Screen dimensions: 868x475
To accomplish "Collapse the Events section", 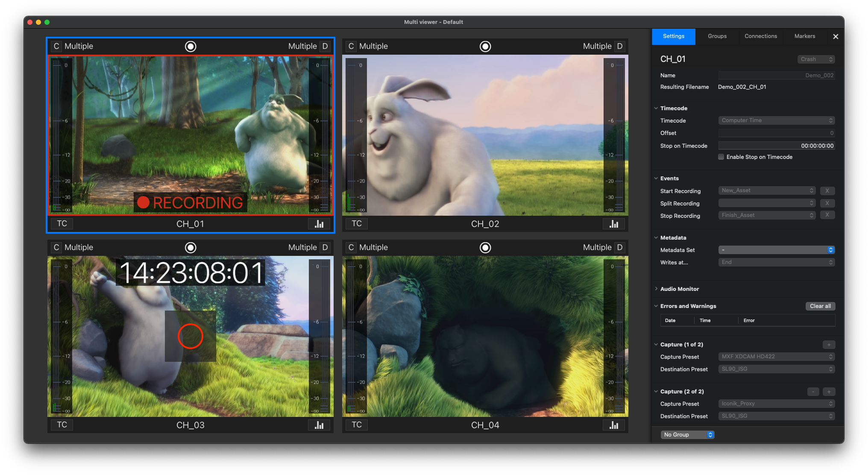I will pyautogui.click(x=656, y=178).
